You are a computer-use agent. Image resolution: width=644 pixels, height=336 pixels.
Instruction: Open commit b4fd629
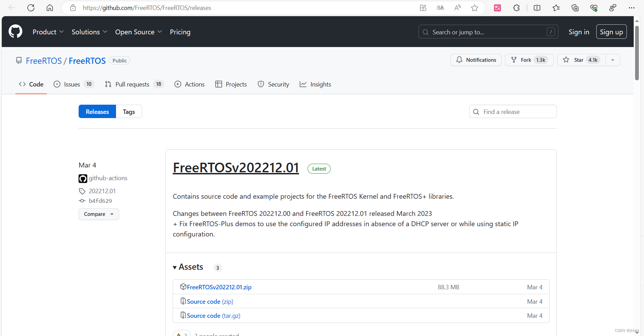pos(100,201)
